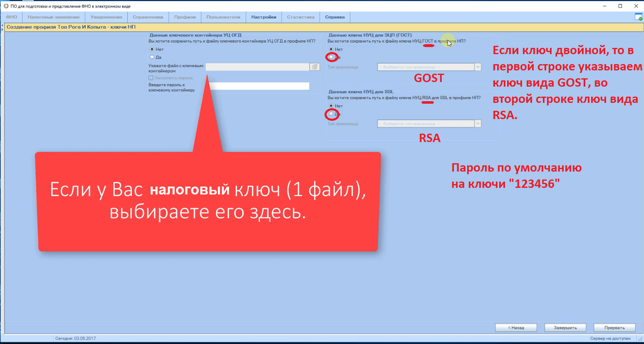The height and width of the screenshot is (344, 644).
Task: Toggle the 'Запомнить пароль' checkbox
Action: (x=151, y=78)
